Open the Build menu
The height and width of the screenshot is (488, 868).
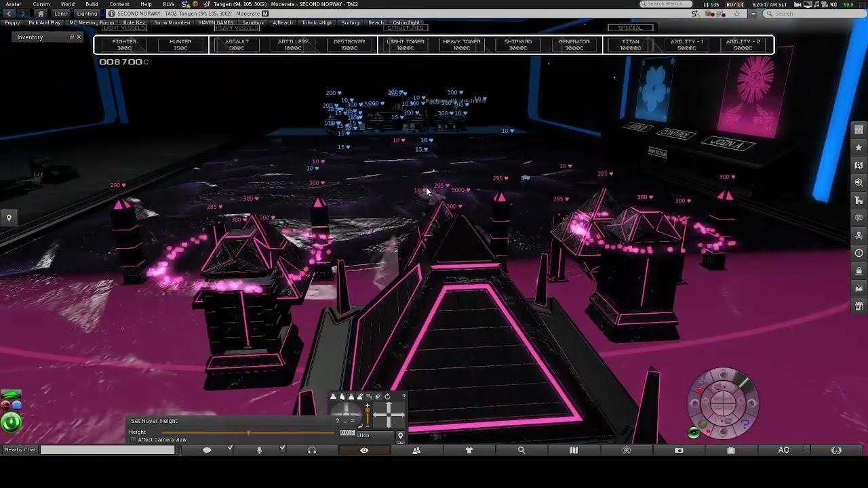[x=92, y=4]
